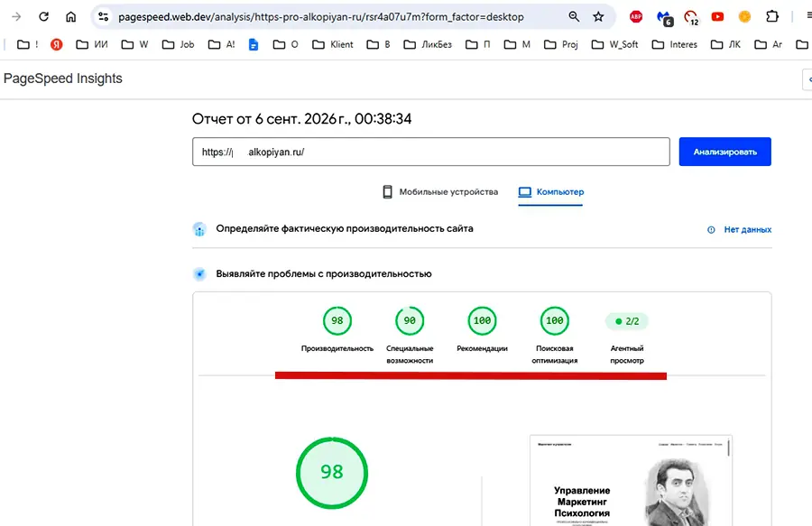Click the Специальные возможности 90 score gauge
The width and height of the screenshot is (812, 526).
coord(410,321)
